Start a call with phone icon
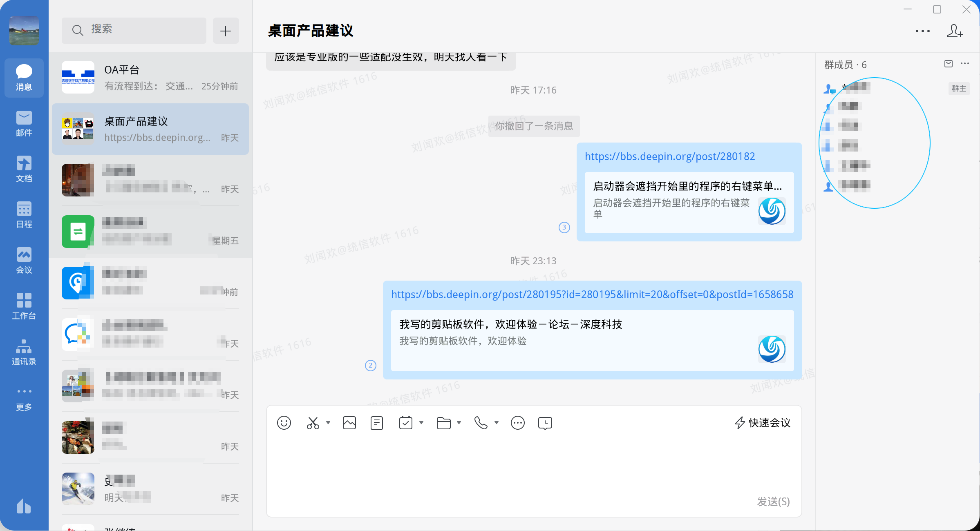 (481, 423)
